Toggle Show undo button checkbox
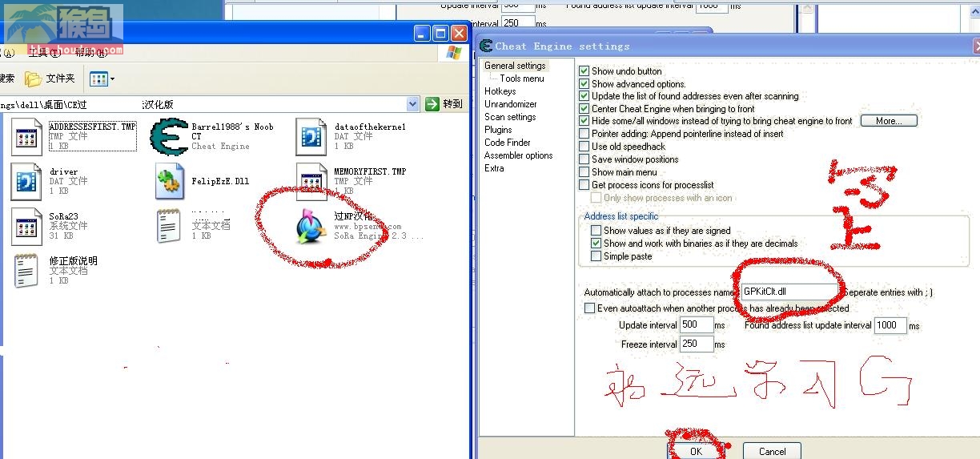The image size is (980, 459). click(x=584, y=71)
